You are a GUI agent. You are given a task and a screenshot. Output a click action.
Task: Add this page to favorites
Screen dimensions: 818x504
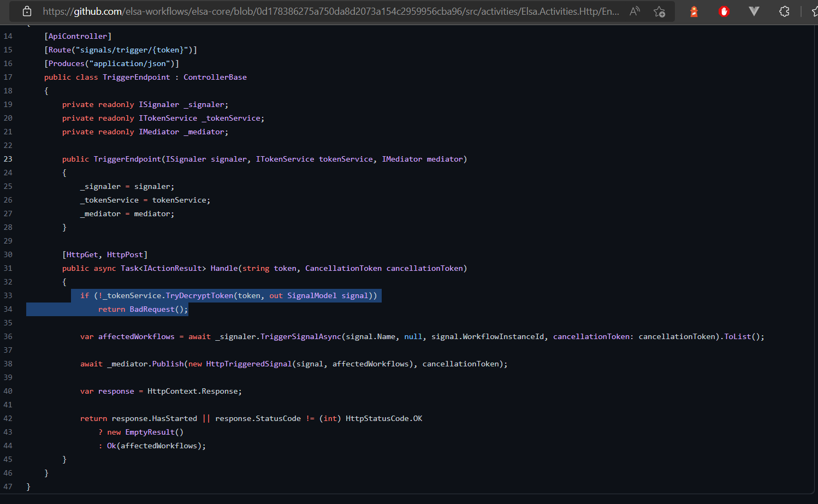[659, 11]
